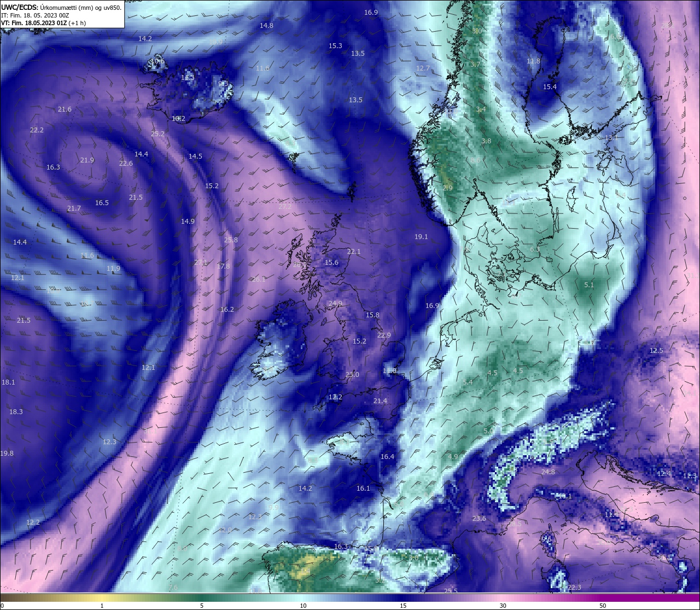Click the 17.8 value on the map
This screenshot has height=610, width=700.
[x=223, y=266]
